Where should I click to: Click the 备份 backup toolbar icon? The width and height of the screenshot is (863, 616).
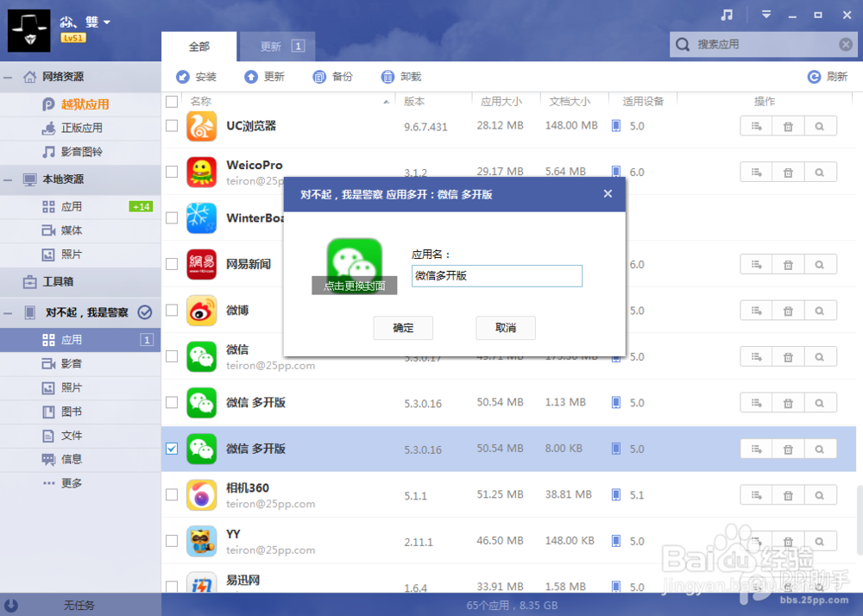[319, 77]
